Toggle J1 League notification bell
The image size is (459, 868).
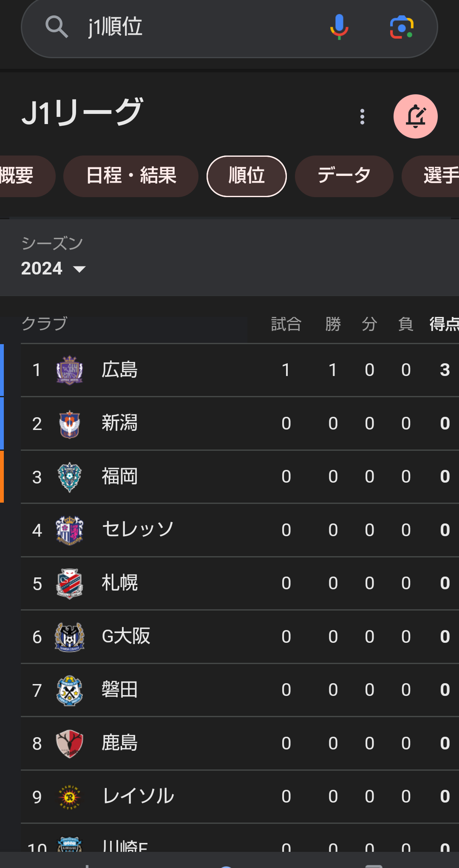click(415, 116)
